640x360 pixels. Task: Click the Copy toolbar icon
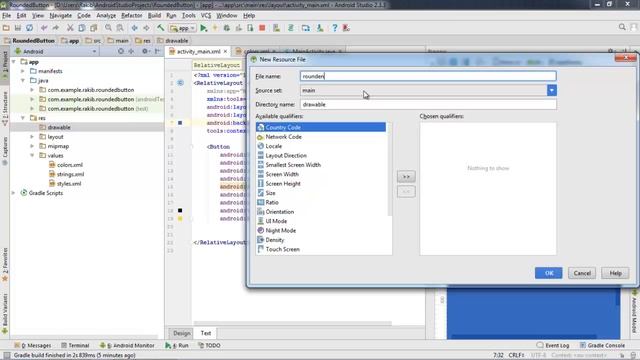(x=82, y=28)
